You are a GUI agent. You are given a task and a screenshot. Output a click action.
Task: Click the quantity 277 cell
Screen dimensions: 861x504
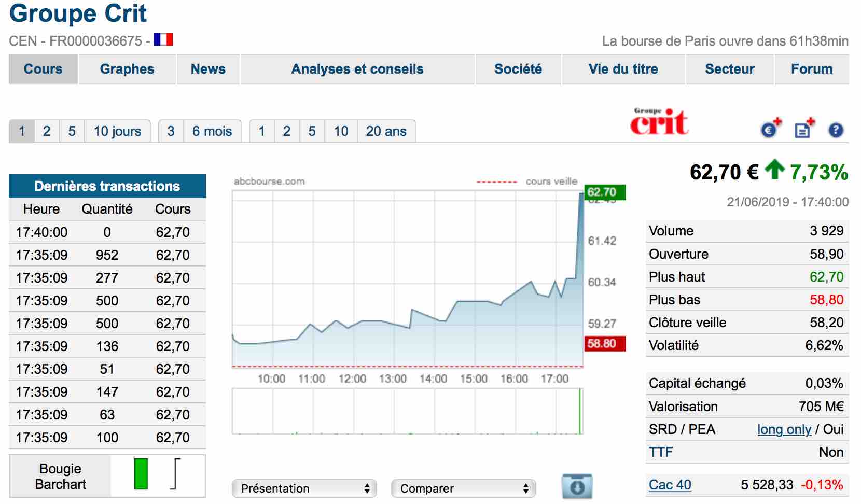point(107,278)
